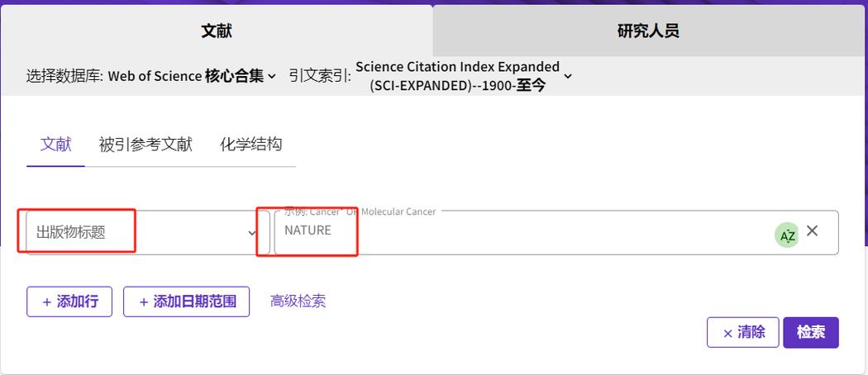The image size is (868, 375).
Task: Expand the Science Citation Index Expanded dropdown
Action: point(463,76)
